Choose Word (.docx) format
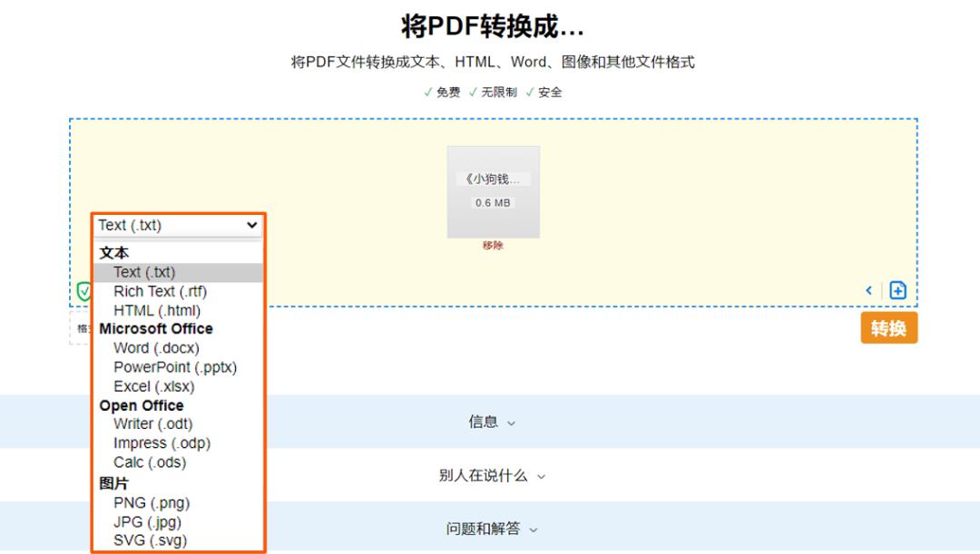This screenshot has height=554, width=980. coord(156,348)
